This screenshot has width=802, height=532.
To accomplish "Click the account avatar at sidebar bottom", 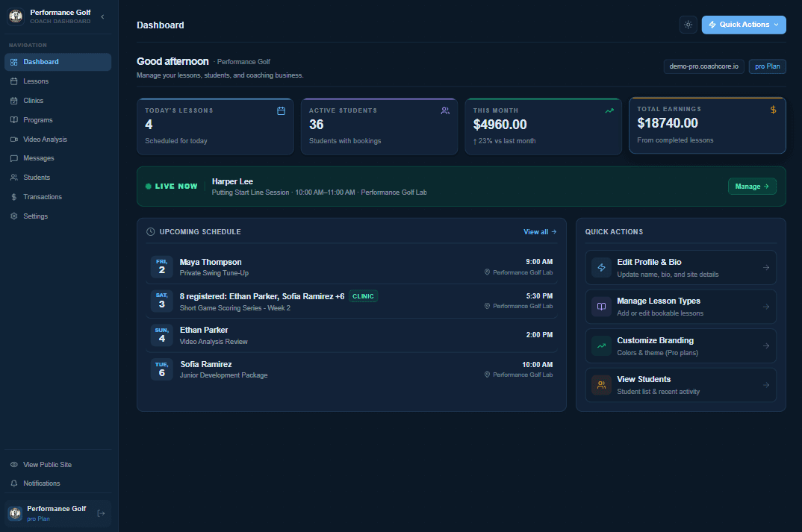I will click(16, 513).
